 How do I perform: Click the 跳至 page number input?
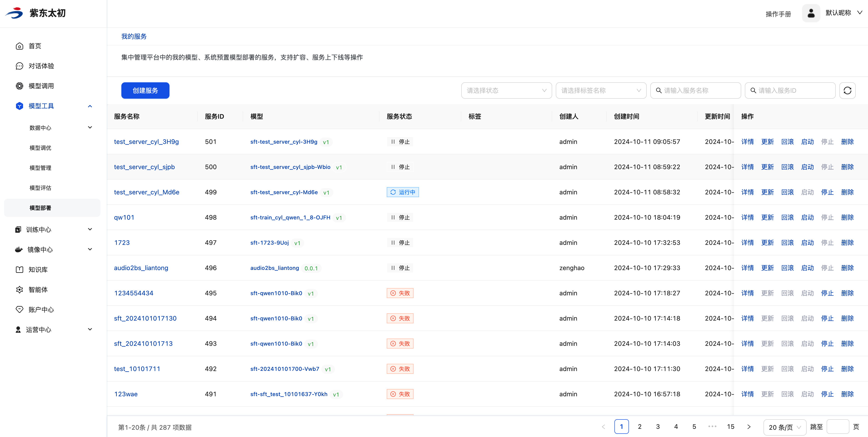pyautogui.click(x=838, y=427)
